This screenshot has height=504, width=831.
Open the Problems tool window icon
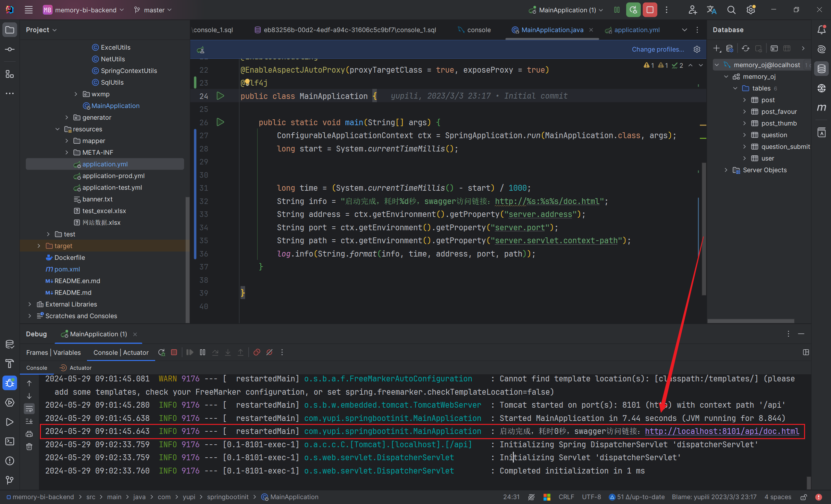tap(10, 461)
